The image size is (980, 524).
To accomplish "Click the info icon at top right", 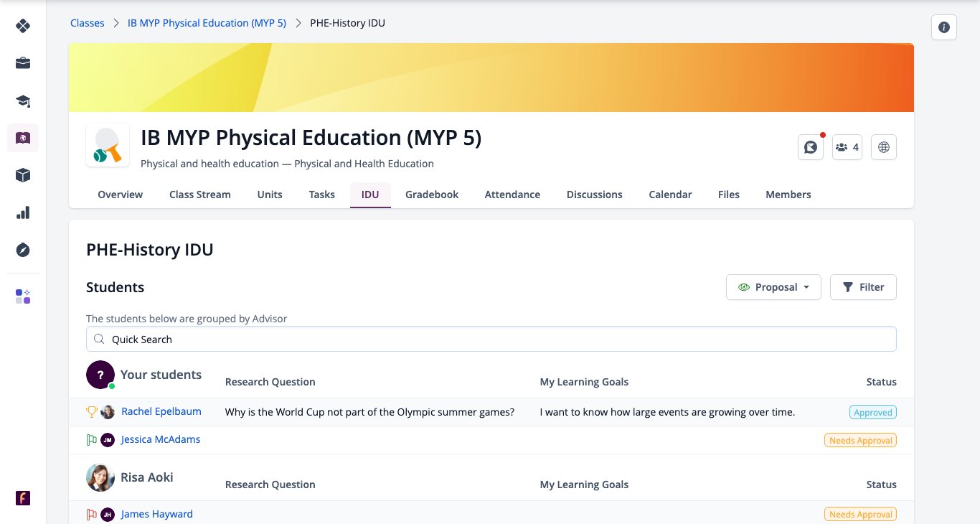I will pyautogui.click(x=944, y=27).
